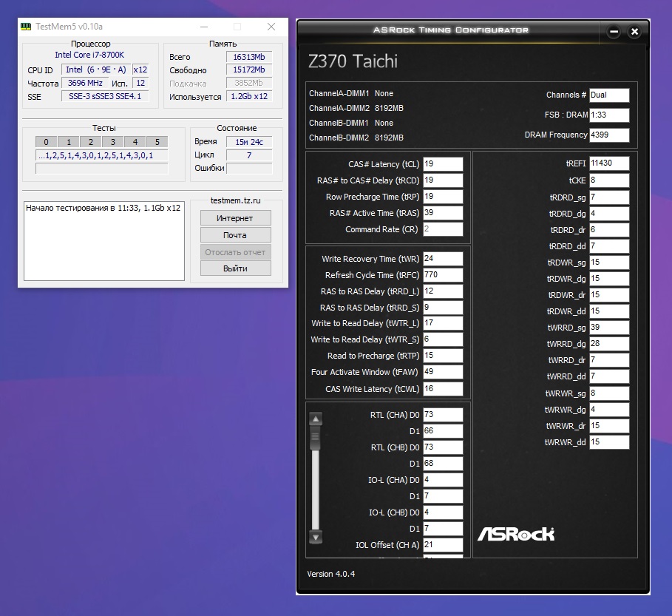Click the RTL (CHA) D0 field

(443, 415)
